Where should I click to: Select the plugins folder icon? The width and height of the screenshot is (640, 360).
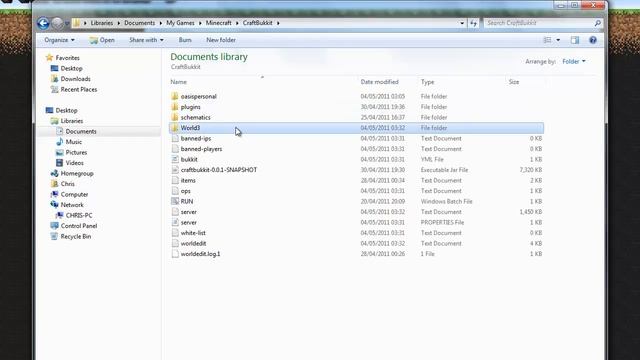[175, 107]
